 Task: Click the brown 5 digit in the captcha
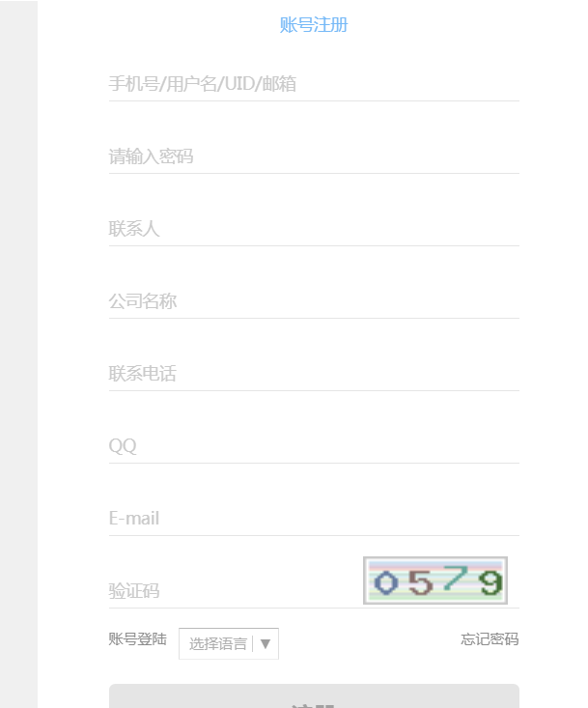click(x=421, y=582)
